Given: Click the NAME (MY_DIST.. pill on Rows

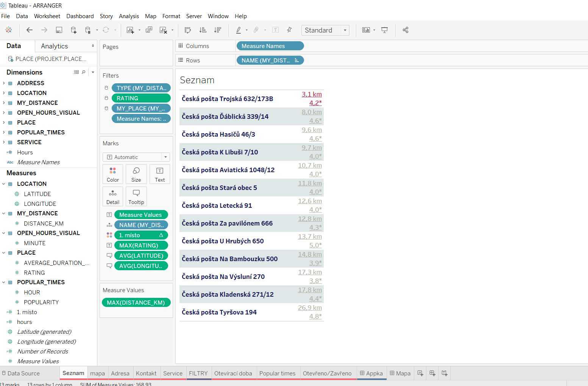Looking at the screenshot, I should [x=270, y=60].
